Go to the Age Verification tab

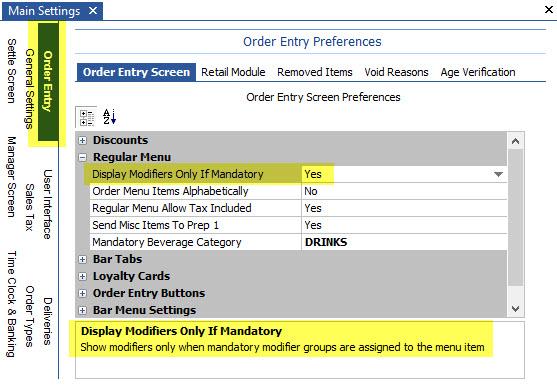click(x=478, y=72)
